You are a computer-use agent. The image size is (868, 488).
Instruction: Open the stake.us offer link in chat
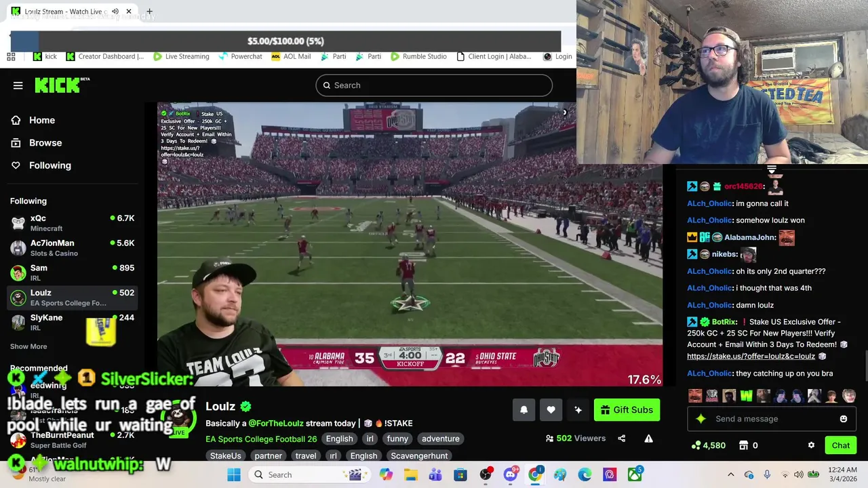tap(751, 356)
